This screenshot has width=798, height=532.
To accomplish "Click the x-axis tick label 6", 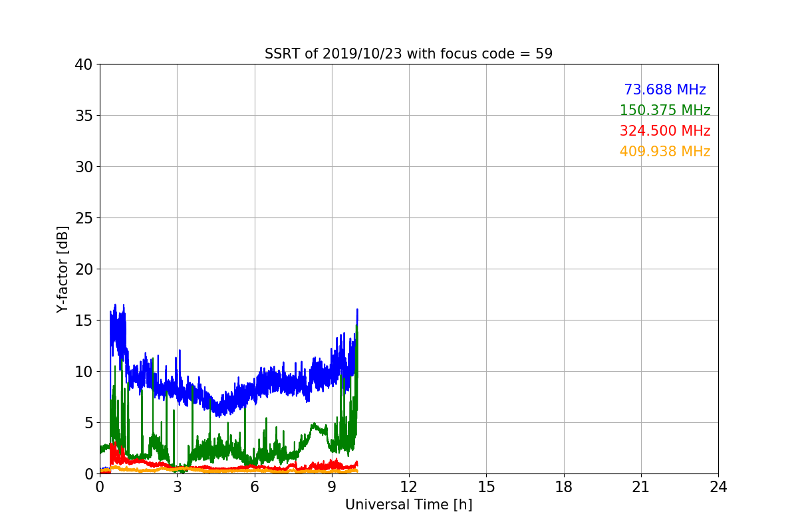I will 254,487.
